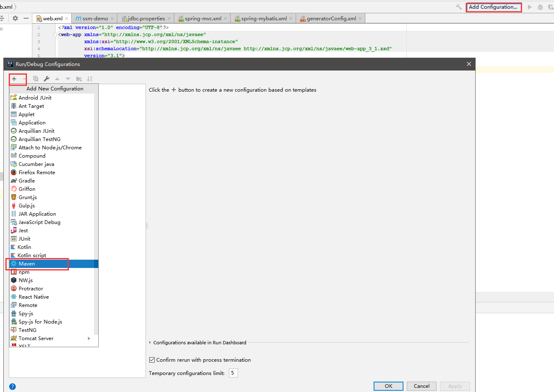Collapse the web-app tag fold marker
Image resolution: width=554 pixels, height=392 pixels.
point(55,35)
